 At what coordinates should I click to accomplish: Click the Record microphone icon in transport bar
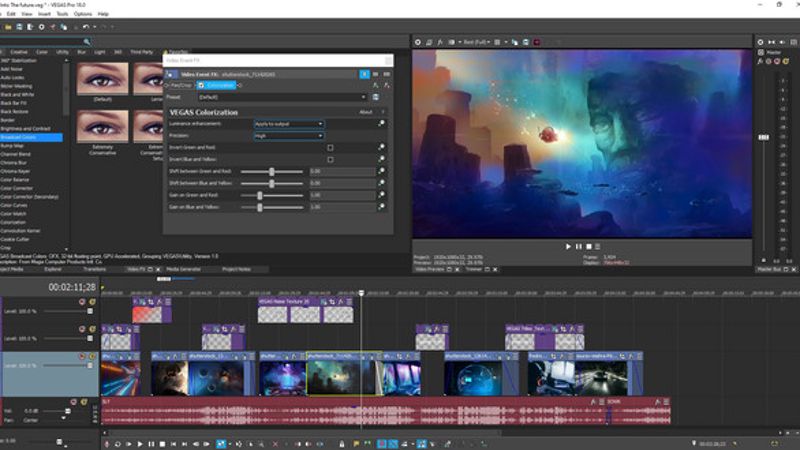point(107,444)
